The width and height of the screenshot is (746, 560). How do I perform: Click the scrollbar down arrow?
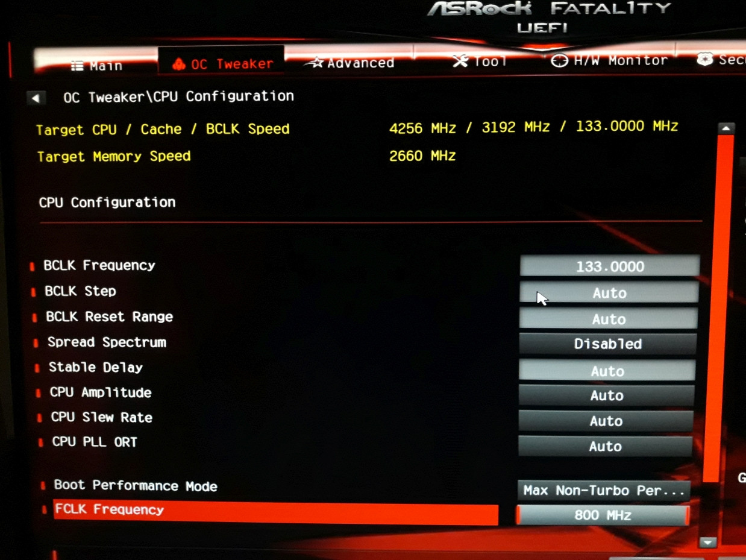(x=708, y=542)
